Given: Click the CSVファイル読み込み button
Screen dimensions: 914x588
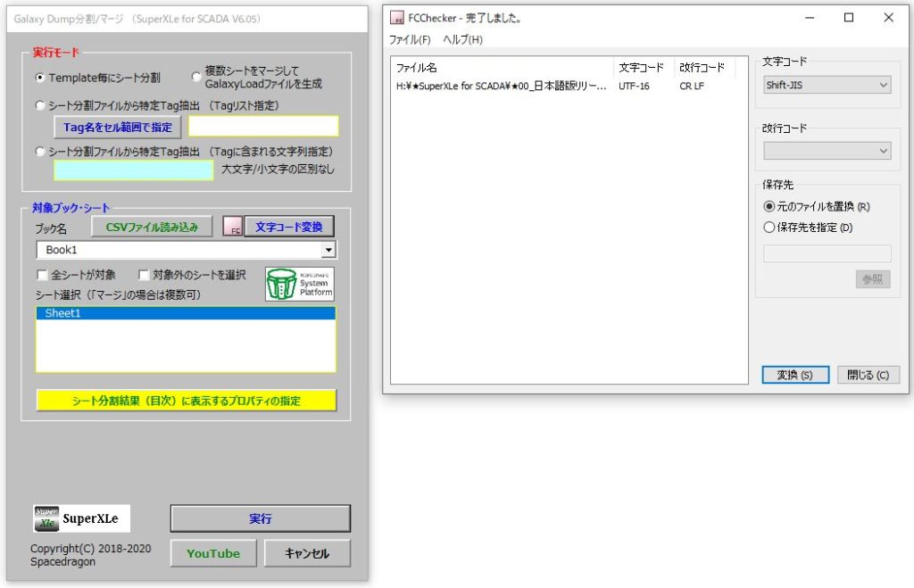Looking at the screenshot, I should click(152, 227).
